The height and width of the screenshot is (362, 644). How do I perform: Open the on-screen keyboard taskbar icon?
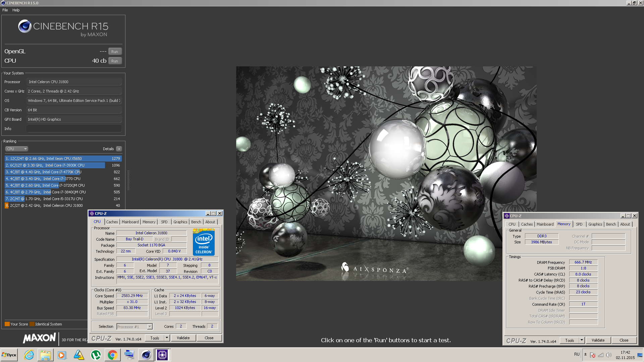coord(129,355)
